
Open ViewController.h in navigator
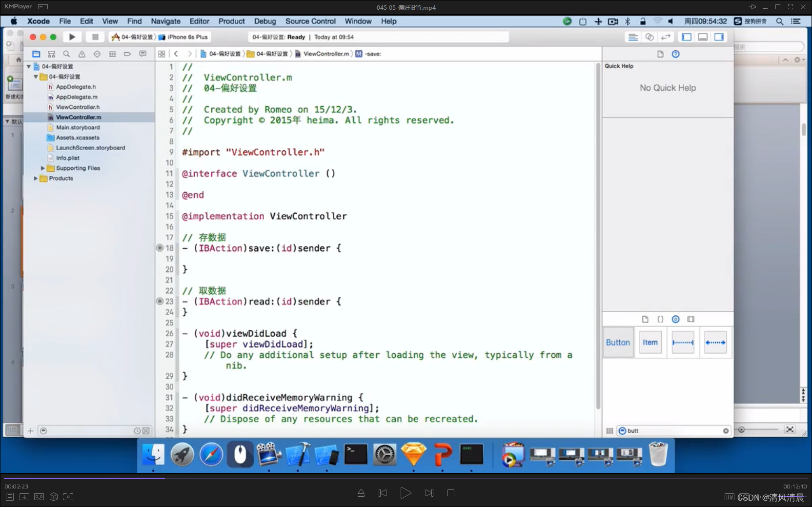coord(78,107)
